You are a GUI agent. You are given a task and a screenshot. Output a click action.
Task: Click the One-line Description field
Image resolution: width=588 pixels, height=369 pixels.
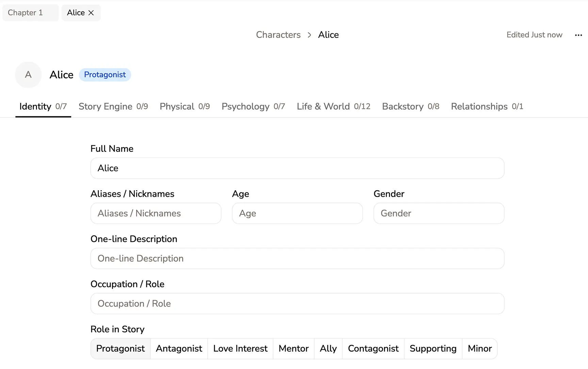tap(297, 259)
